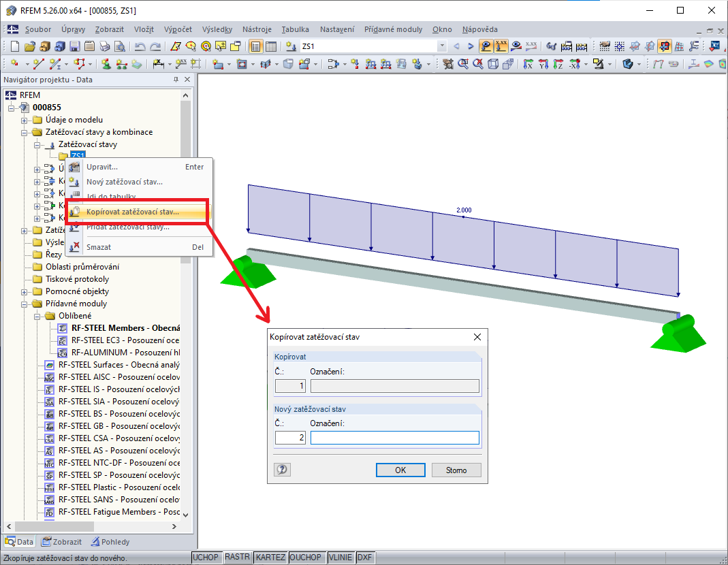The height and width of the screenshot is (565, 728).
Task: Open the Výpočet menu
Action: 178,29
